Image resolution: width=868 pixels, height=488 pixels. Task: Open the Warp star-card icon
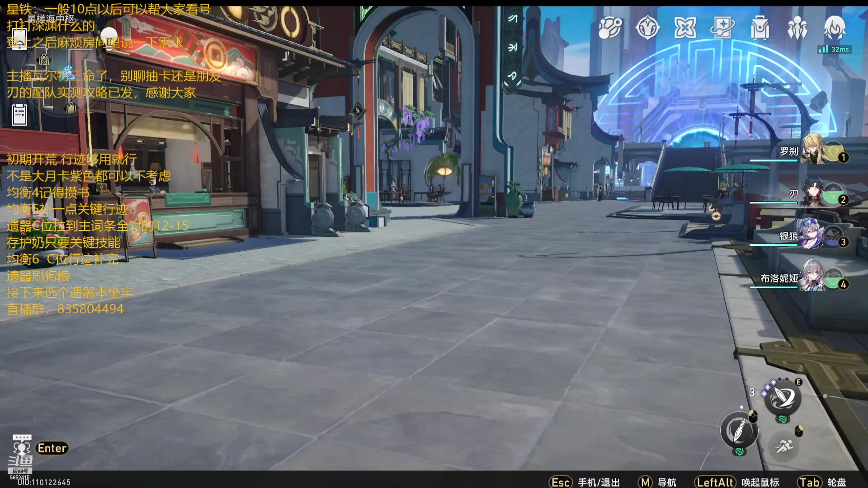click(x=722, y=28)
